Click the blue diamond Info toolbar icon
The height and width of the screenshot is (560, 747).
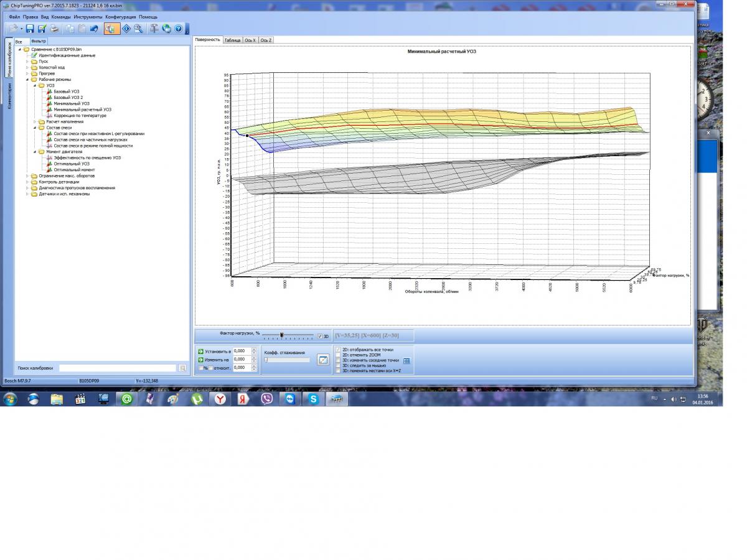[x=126, y=29]
